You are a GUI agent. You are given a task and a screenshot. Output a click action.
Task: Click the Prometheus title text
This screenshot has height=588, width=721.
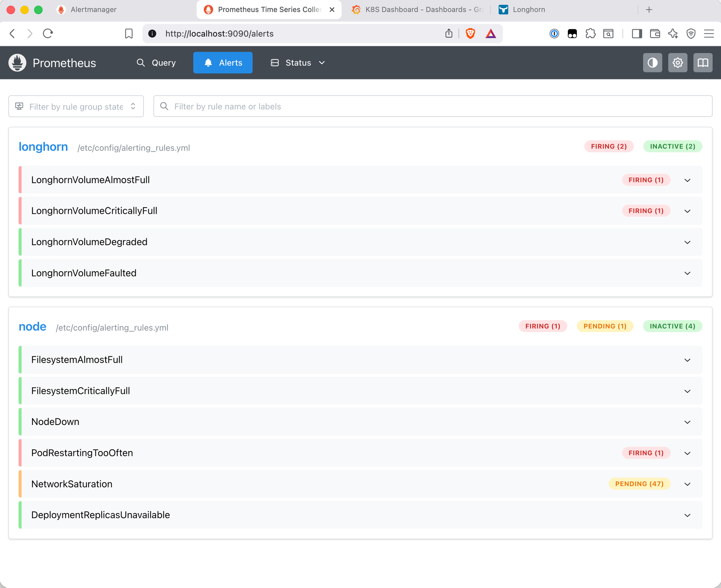[64, 63]
